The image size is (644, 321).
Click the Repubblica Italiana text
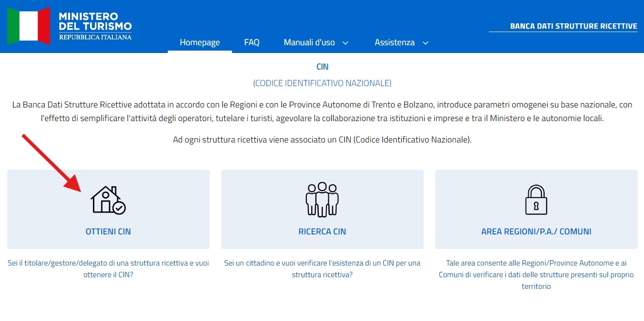point(95,37)
